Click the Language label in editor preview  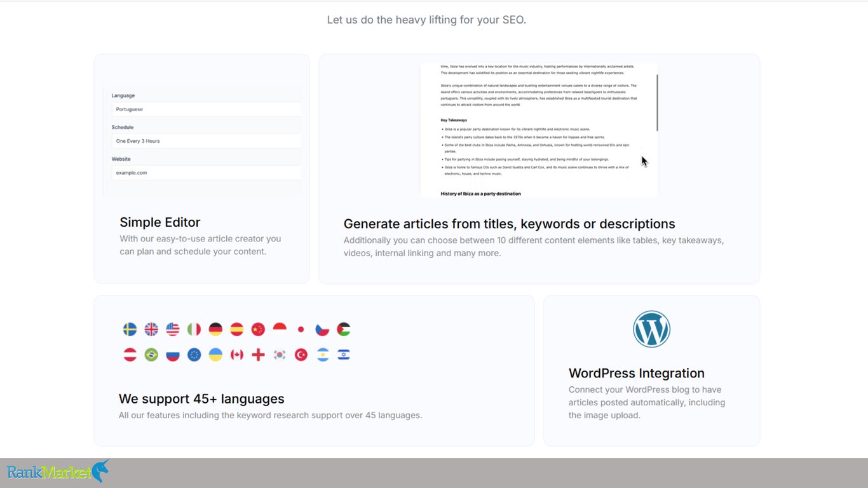(x=123, y=96)
